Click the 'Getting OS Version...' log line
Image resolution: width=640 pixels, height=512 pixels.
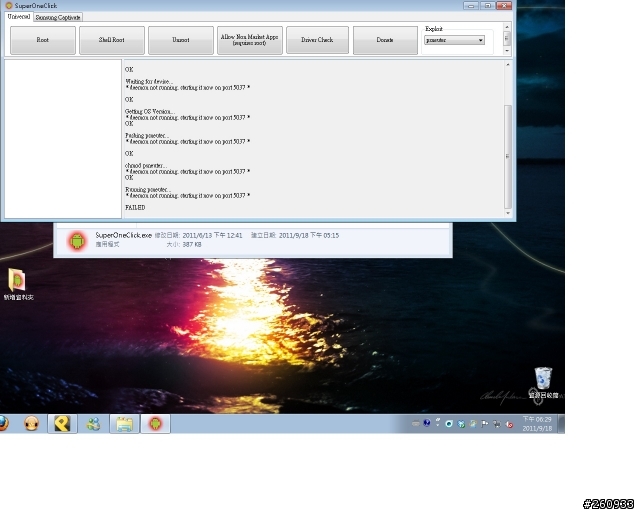[150, 111]
